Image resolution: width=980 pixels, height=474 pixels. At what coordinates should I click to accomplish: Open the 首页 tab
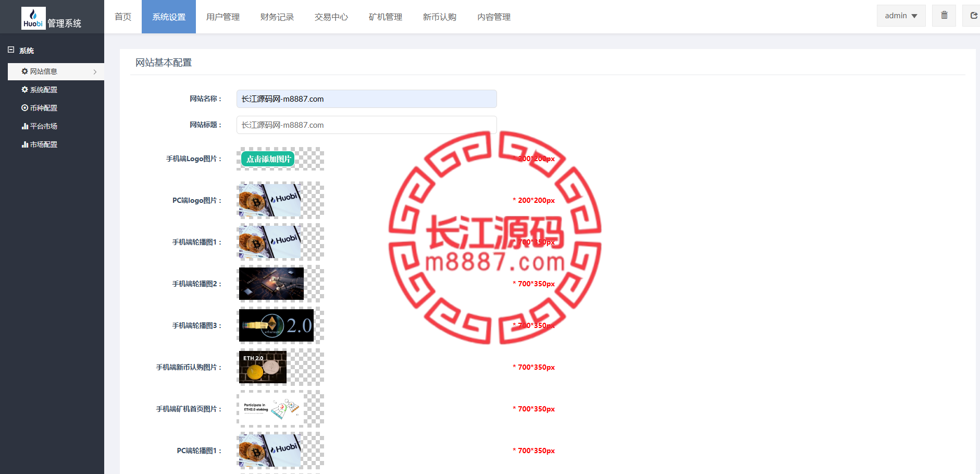click(123, 17)
